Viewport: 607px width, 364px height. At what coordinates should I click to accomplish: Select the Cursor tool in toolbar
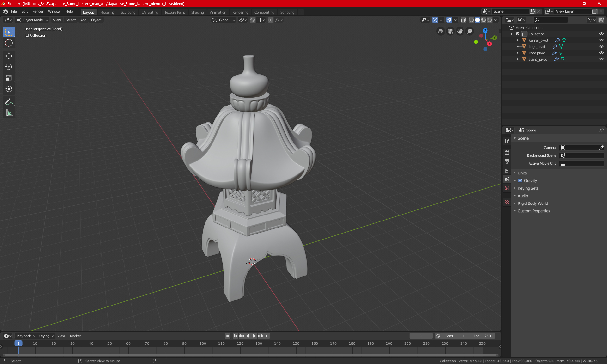click(9, 43)
